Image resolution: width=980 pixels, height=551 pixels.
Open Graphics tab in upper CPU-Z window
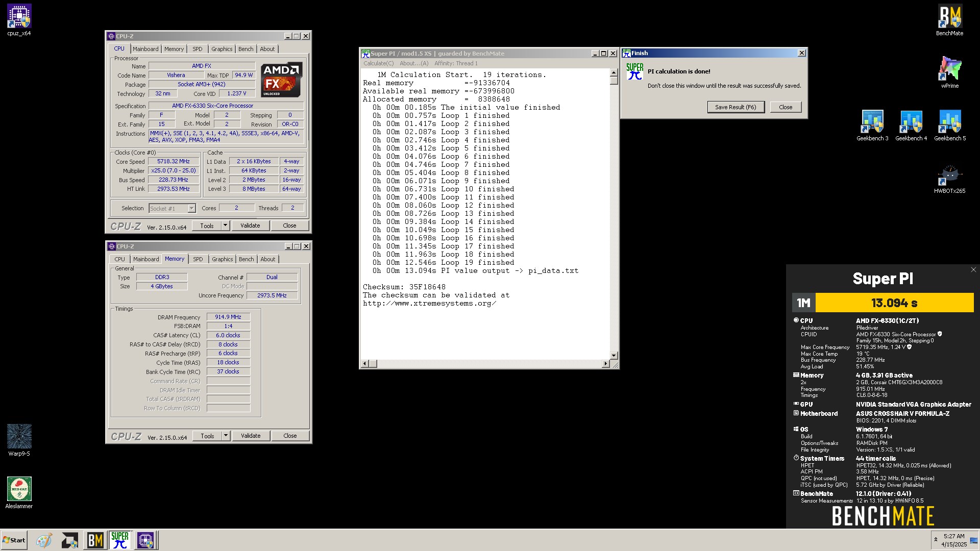222,49
